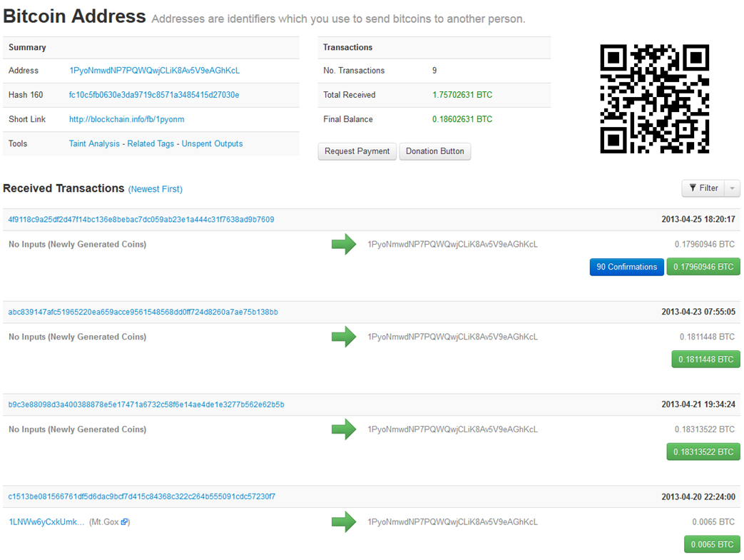Click the funnel icon in Filter button
Image resolution: width=744 pixels, height=560 pixels.
tap(693, 188)
